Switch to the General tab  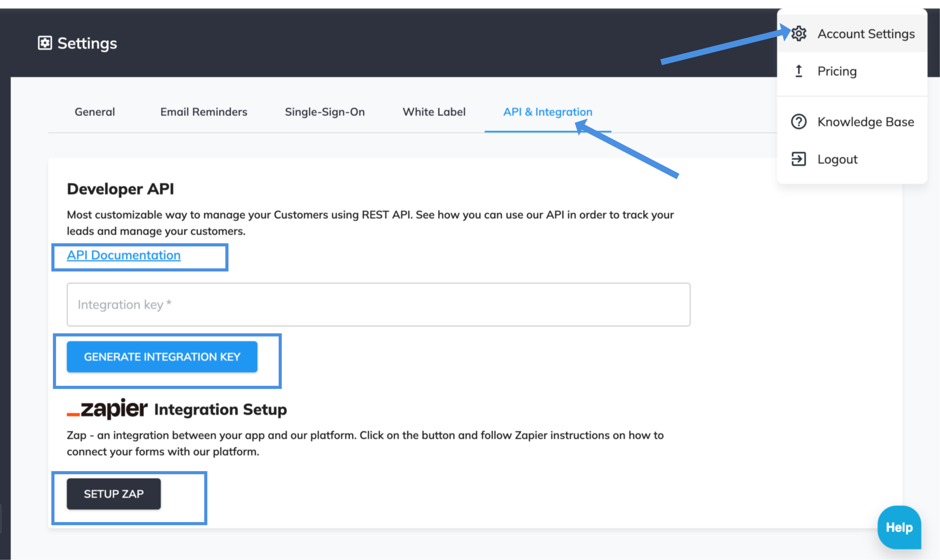[x=95, y=112]
